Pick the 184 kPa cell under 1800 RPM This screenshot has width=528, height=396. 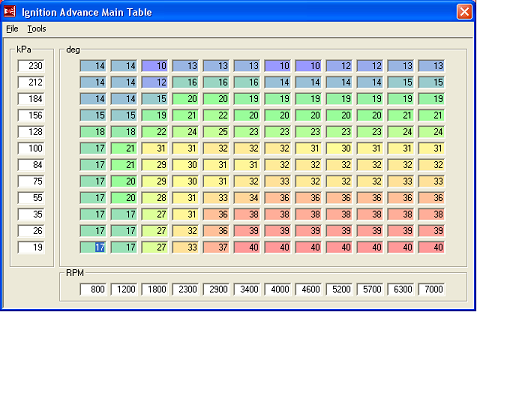point(155,99)
